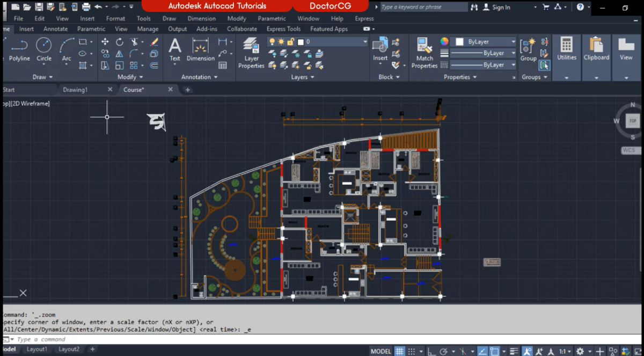Click the keyword search field
Image resolution: width=644 pixels, height=356 pixels.
(x=423, y=7)
